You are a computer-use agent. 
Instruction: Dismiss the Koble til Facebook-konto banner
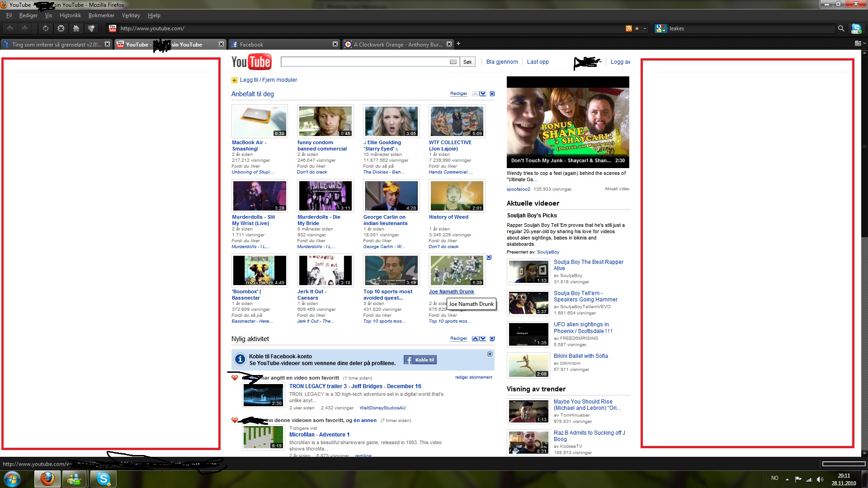point(490,354)
